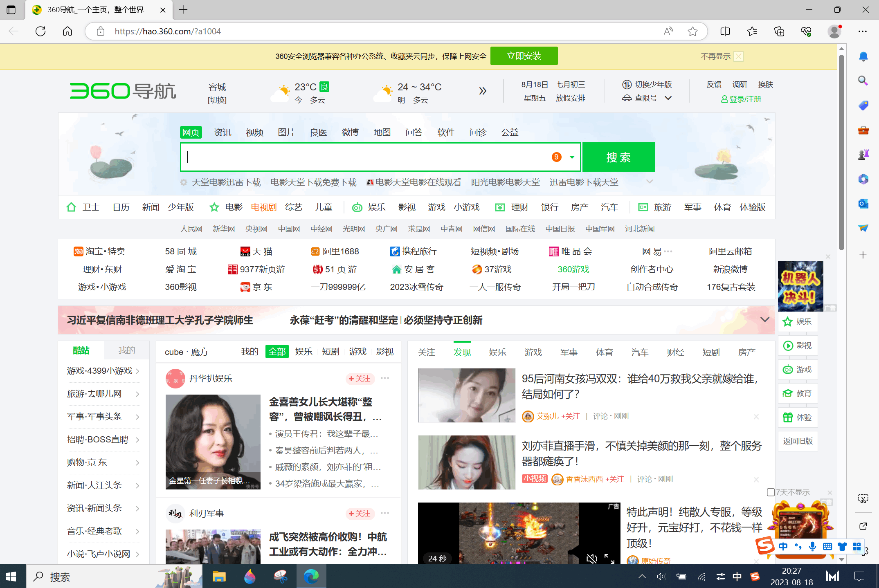Toggle 切换少年版 mode
The width and height of the screenshot is (879, 588).
pos(648,84)
